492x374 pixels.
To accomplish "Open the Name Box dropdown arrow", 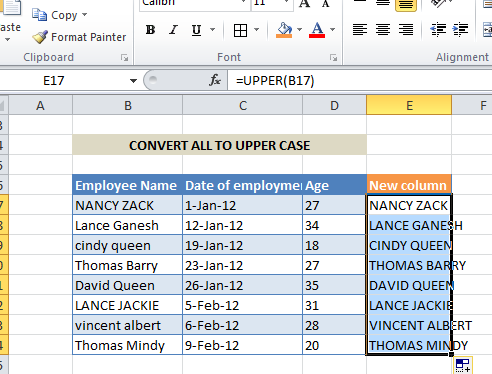I will (x=133, y=81).
